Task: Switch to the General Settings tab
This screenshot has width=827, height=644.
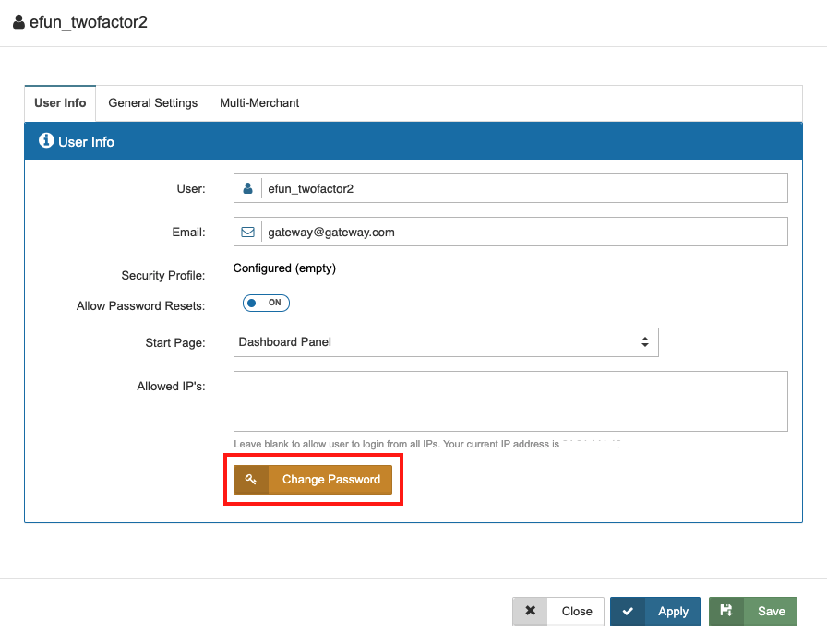Action: [153, 103]
